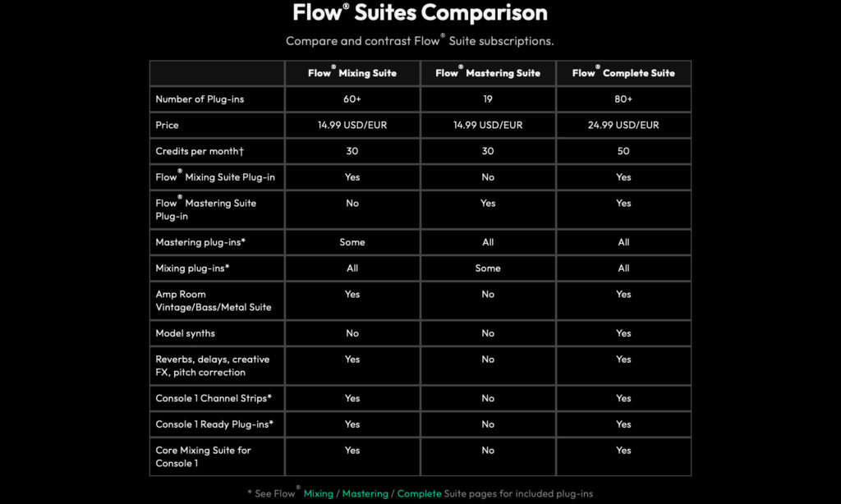841x504 pixels.
Task: Click the Price row label
Action: [x=167, y=125]
